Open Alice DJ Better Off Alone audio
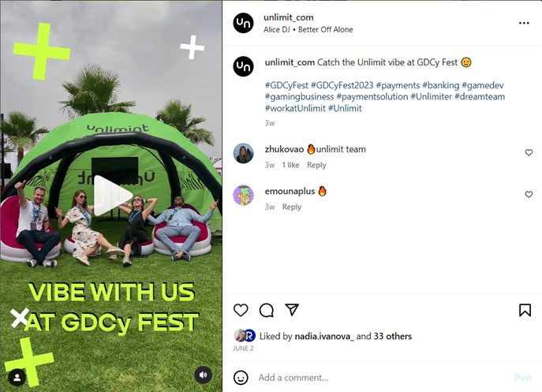This screenshot has height=392, width=542. [x=308, y=30]
